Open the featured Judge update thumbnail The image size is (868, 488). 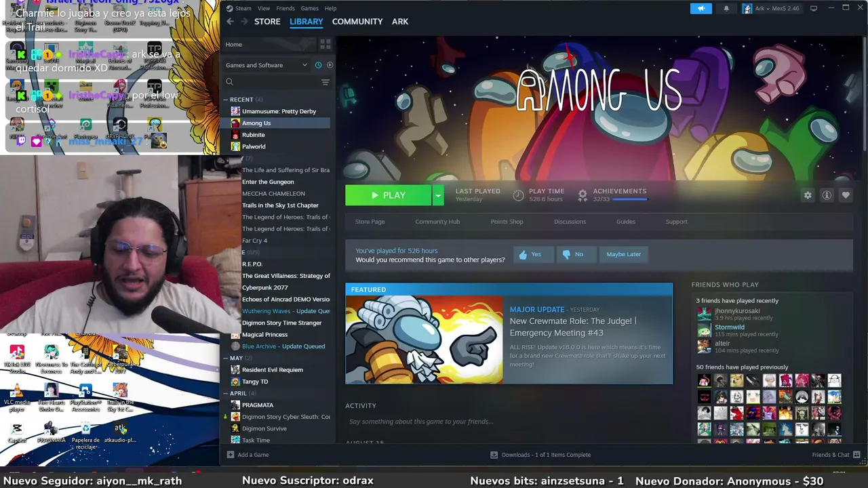425,340
